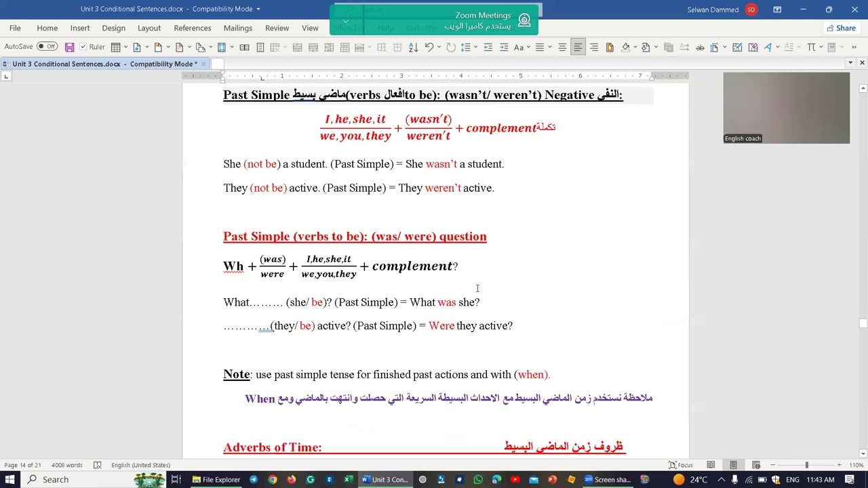Open the Design ribbon tab

(113, 28)
